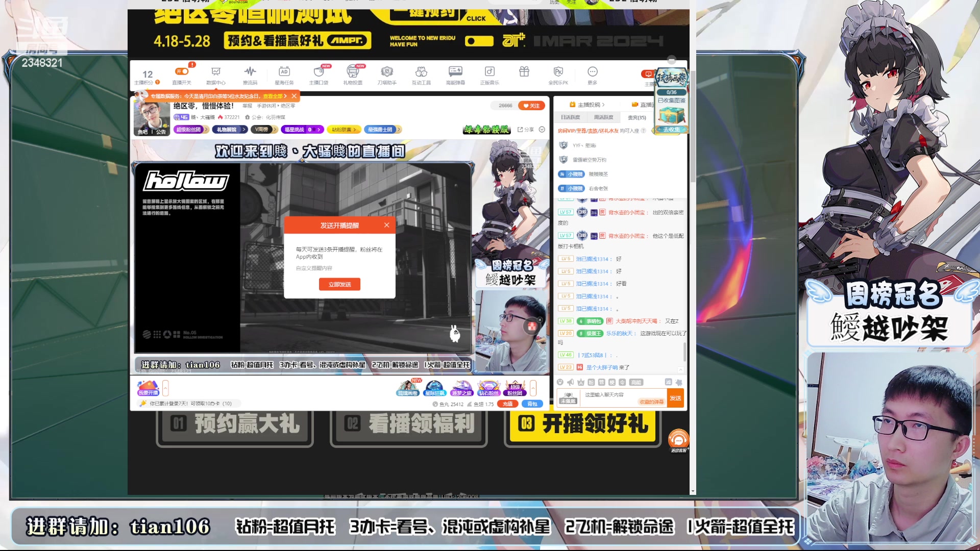Click 收藏的弹幕 saved danmaku button
This screenshot has width=980, height=551.
tap(652, 402)
